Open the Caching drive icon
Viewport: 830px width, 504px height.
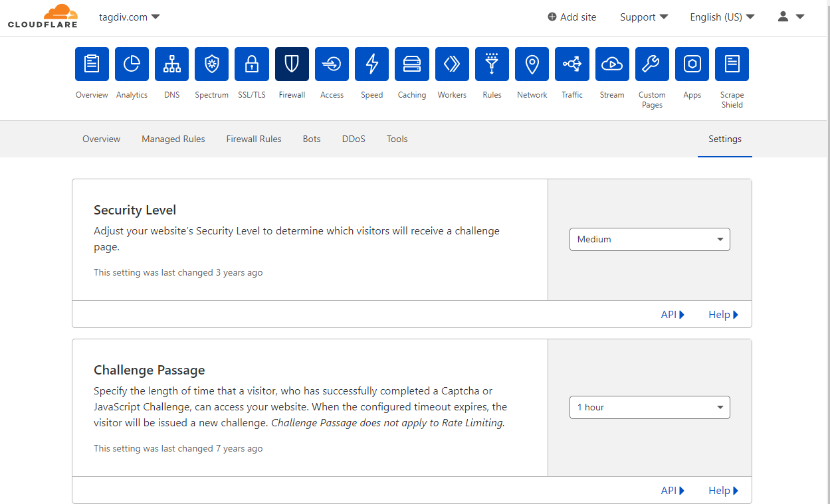[x=412, y=64]
